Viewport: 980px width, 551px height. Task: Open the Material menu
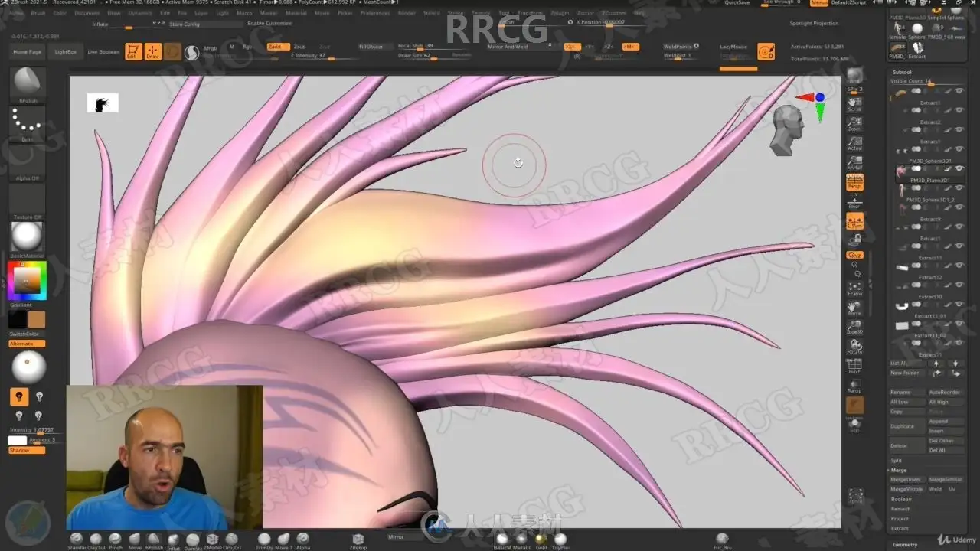(x=296, y=13)
